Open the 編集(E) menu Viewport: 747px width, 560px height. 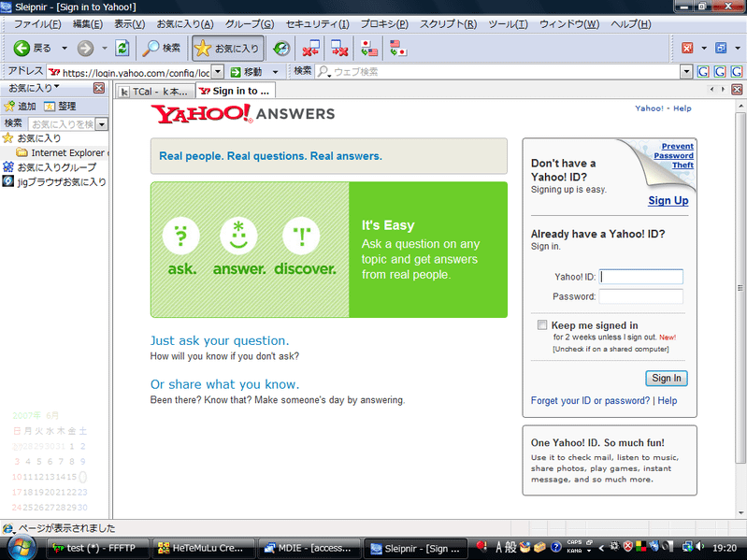click(88, 23)
